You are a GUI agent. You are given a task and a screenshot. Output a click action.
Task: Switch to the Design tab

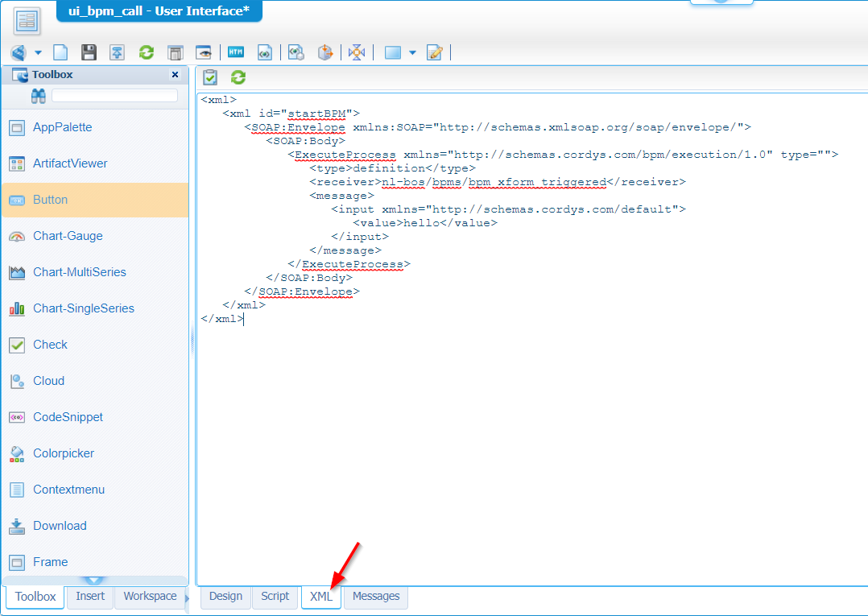point(225,597)
